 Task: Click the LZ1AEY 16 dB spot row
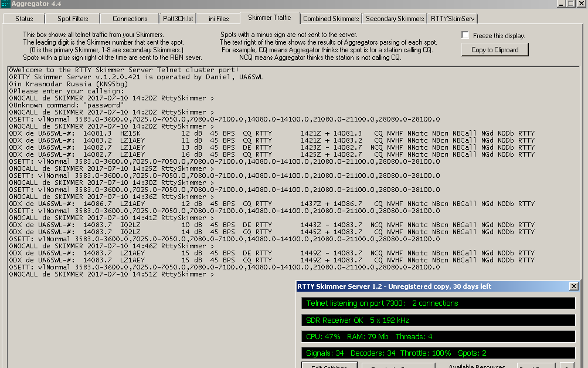(272, 154)
